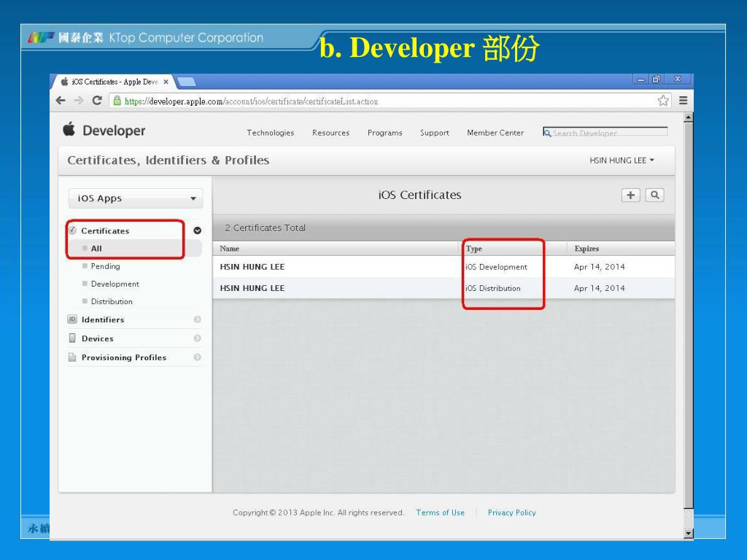Open the Terms of Use link
This screenshot has width=747, height=560.
[440, 513]
